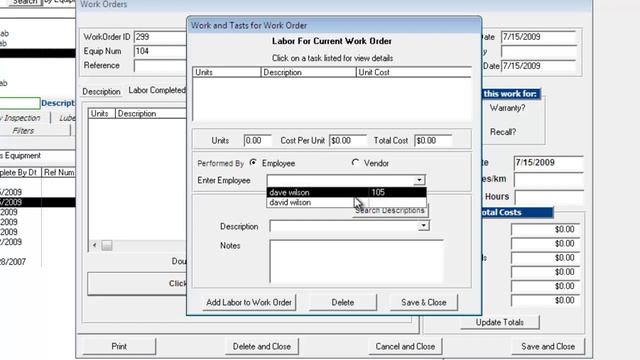Click the Search Descriptions button
Image resolution: width=640 pixels, height=360 pixels.
click(x=391, y=211)
